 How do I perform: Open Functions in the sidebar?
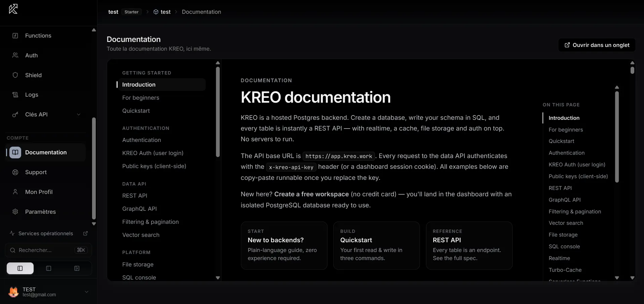(46, 36)
